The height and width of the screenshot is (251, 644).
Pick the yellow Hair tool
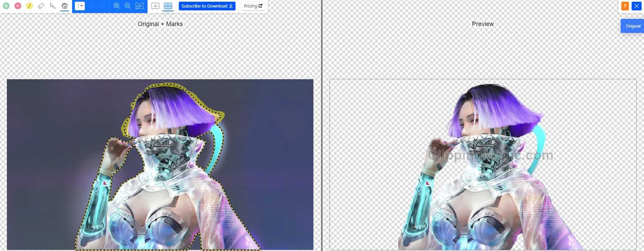click(x=30, y=6)
